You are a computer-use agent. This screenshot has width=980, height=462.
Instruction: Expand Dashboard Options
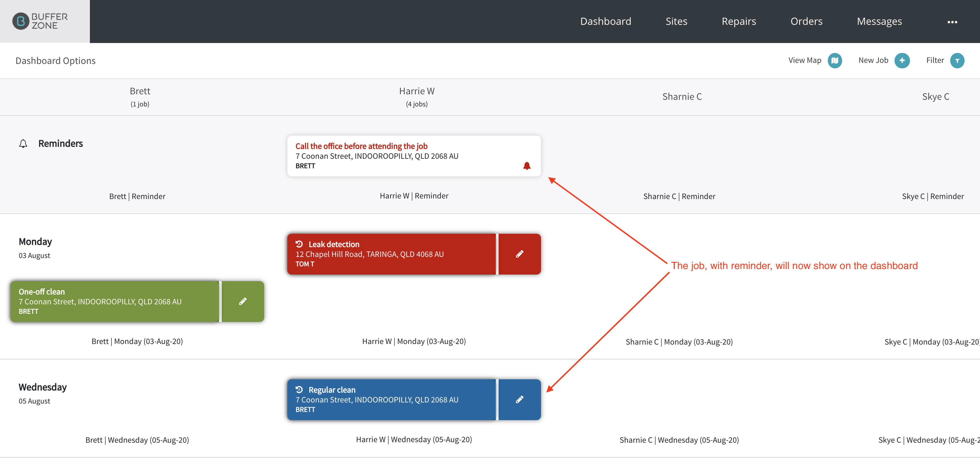[x=55, y=61]
